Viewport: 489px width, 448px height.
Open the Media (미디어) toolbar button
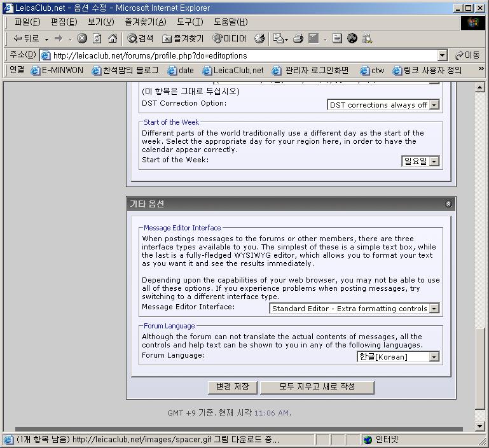tap(230, 39)
